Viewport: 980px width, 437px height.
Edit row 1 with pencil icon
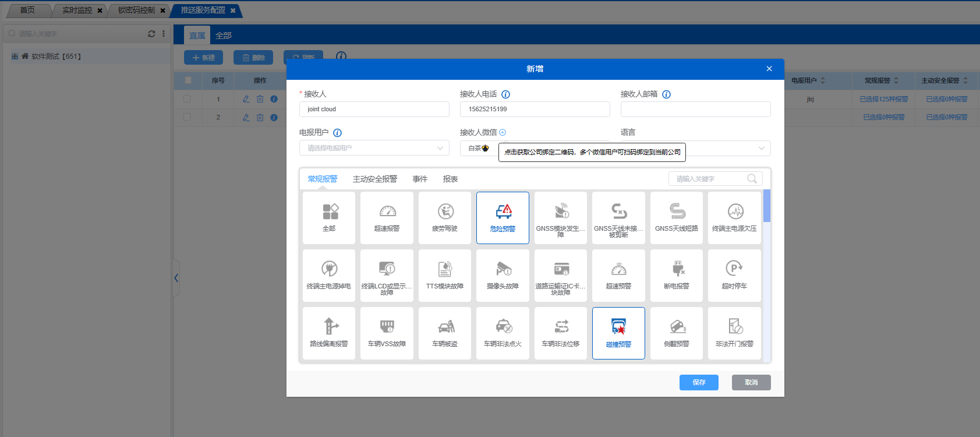pyautogui.click(x=246, y=99)
